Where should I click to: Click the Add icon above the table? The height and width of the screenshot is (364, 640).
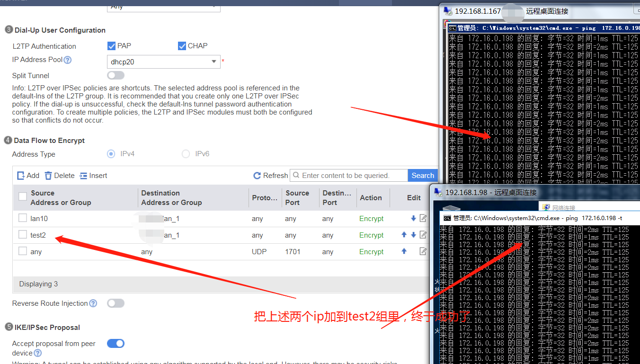[21, 176]
